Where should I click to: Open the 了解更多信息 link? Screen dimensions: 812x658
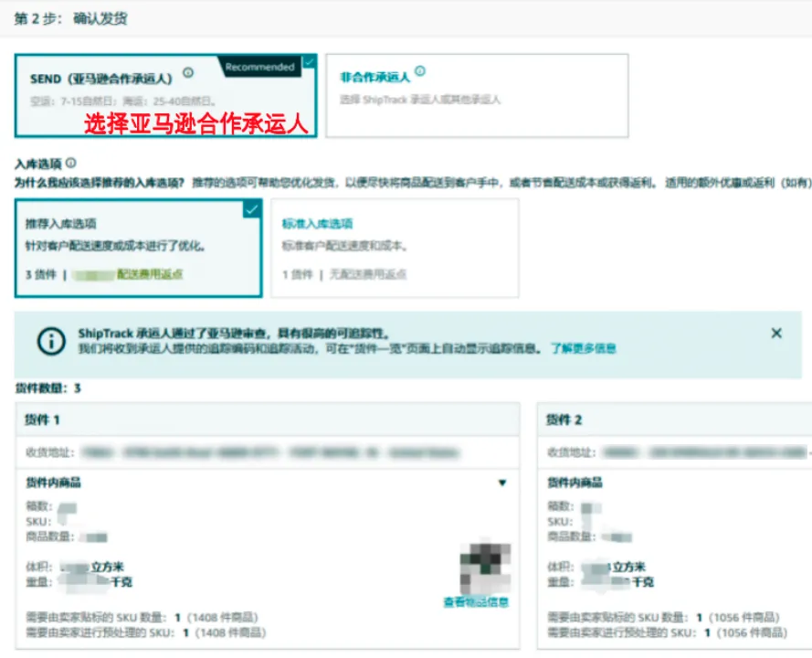pos(583,348)
